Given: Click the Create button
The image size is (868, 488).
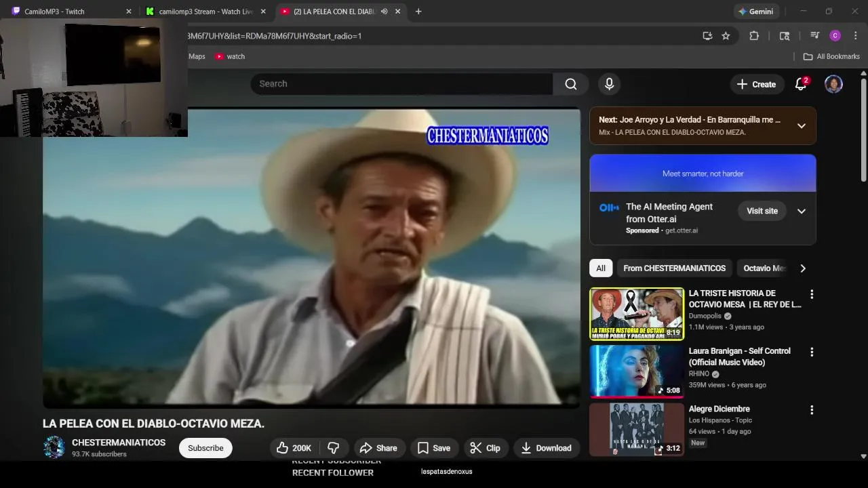Looking at the screenshot, I should pos(756,84).
